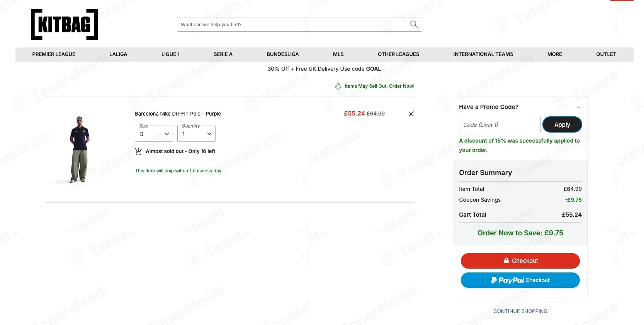Click the almost sold out cart icon
Viewport: 644px width, 325px height.
coord(138,151)
